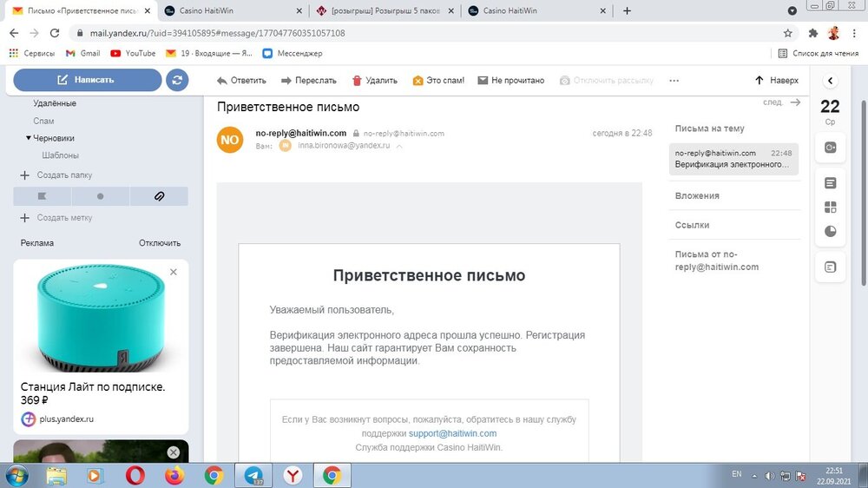Open the notes sidebar icon
The image size is (868, 488).
point(830,183)
